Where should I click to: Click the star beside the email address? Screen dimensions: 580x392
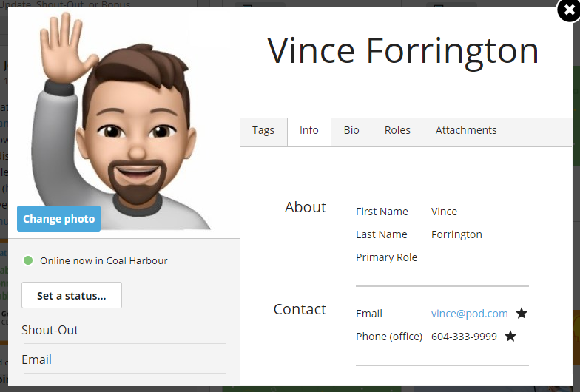pyautogui.click(x=522, y=314)
